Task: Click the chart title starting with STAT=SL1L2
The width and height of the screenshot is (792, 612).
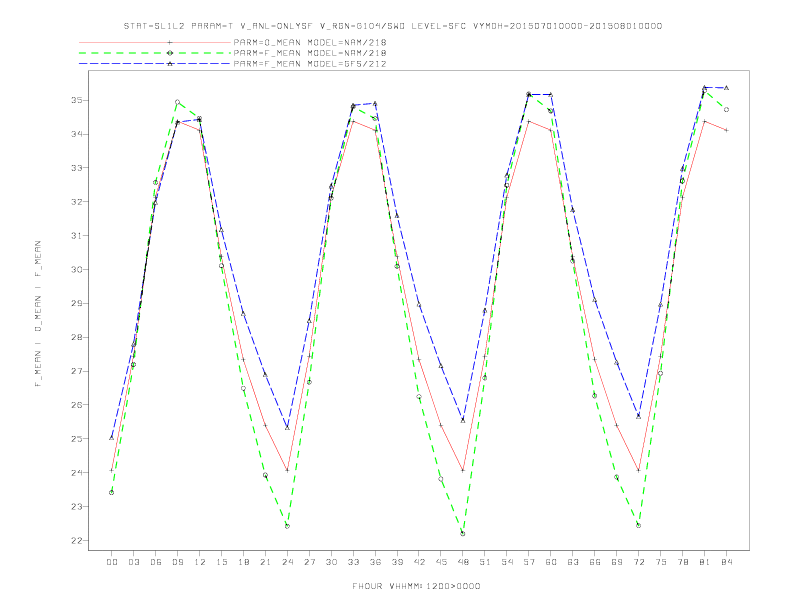Action: (392, 26)
